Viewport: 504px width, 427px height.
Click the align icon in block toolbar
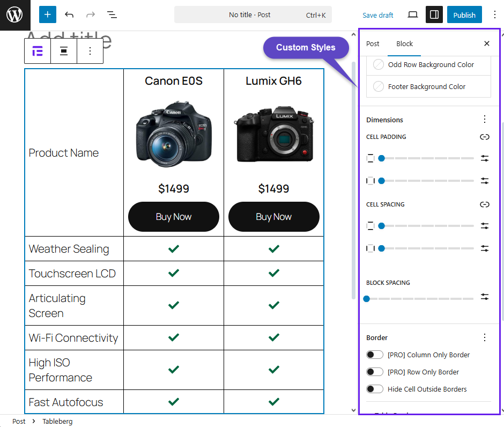[64, 51]
